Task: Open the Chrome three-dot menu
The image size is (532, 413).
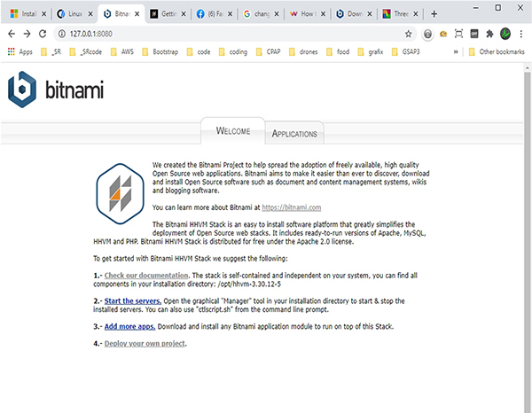Action: [x=520, y=34]
